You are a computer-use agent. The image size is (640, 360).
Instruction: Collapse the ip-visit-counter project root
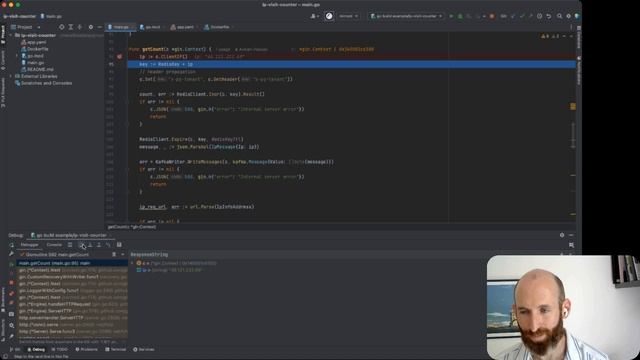click(x=11, y=36)
